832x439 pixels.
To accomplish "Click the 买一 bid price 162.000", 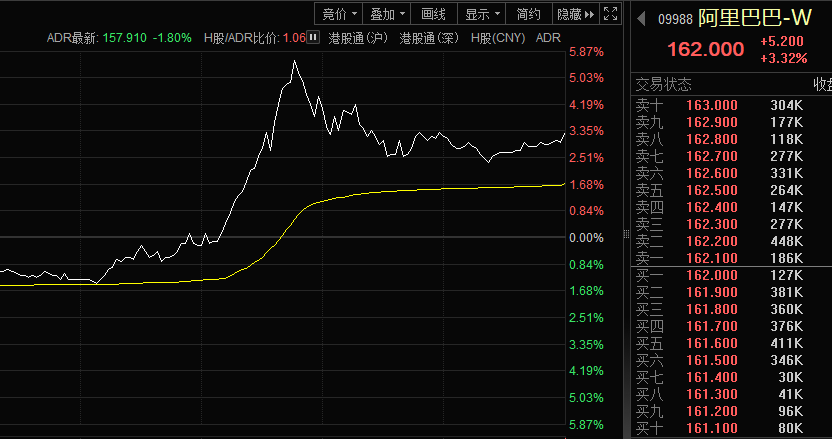I will [x=712, y=275].
